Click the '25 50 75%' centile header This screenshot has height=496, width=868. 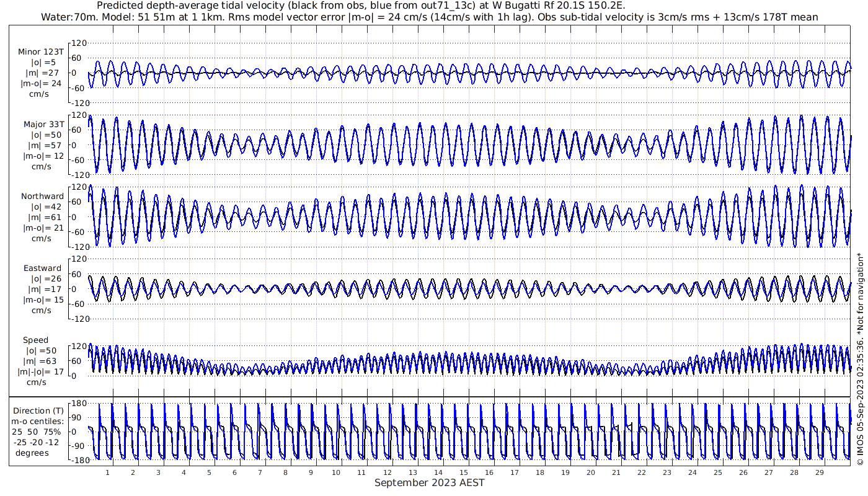(38, 432)
